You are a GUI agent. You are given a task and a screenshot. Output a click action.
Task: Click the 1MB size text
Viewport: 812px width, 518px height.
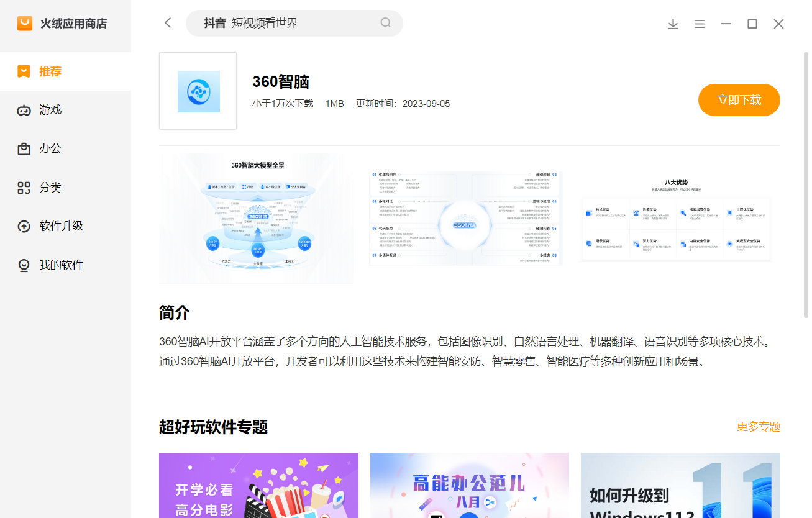[334, 104]
